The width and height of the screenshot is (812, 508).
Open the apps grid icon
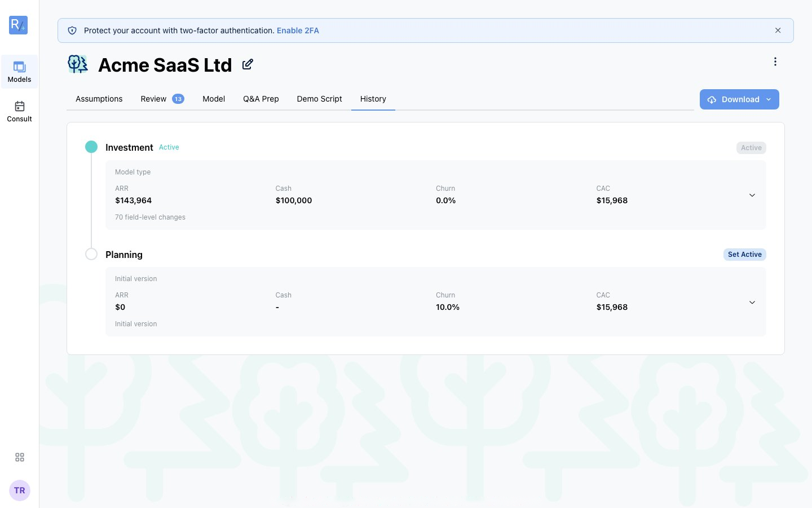(x=20, y=457)
